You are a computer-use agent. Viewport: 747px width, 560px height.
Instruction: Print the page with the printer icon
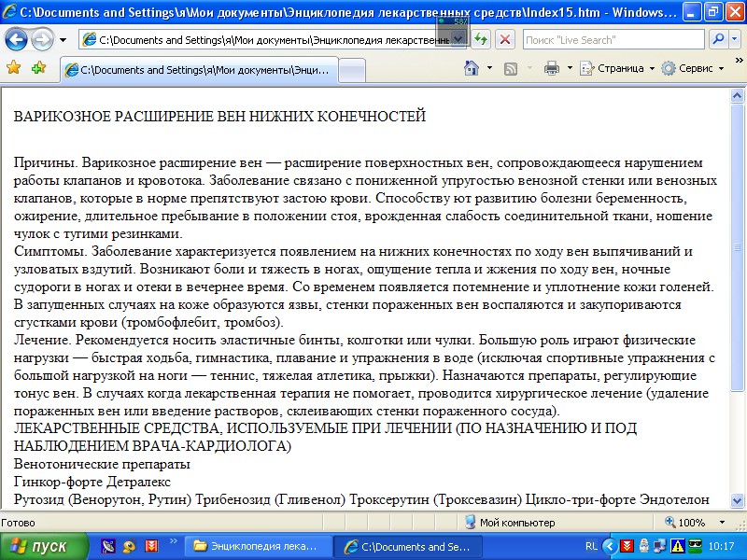click(552, 68)
